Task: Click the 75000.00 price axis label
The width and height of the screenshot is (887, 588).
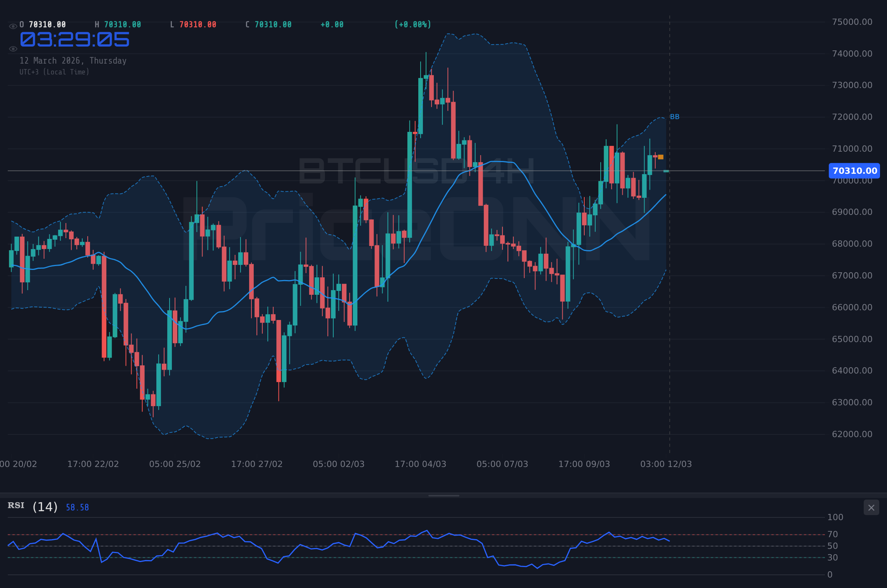Action: tap(852, 22)
